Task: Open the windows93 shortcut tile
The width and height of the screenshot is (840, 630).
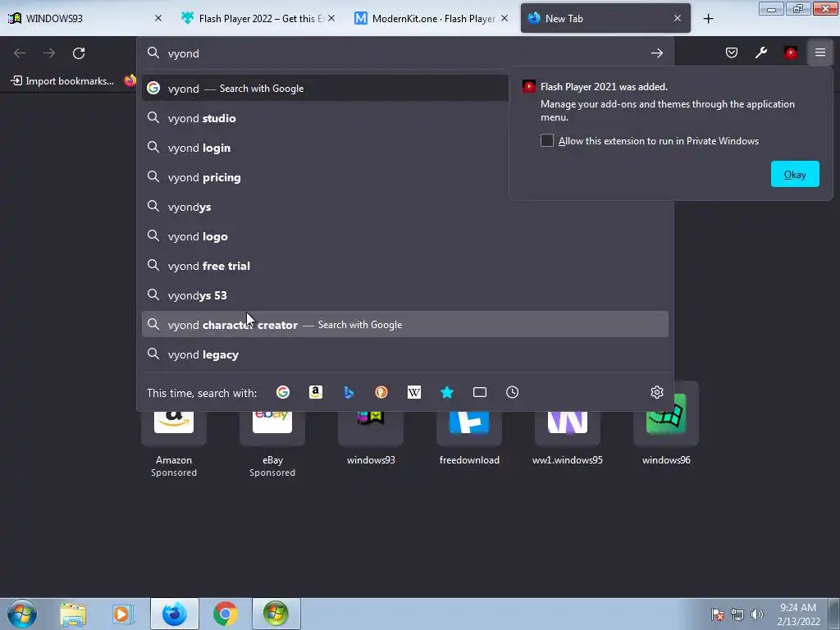Action: coord(371,428)
